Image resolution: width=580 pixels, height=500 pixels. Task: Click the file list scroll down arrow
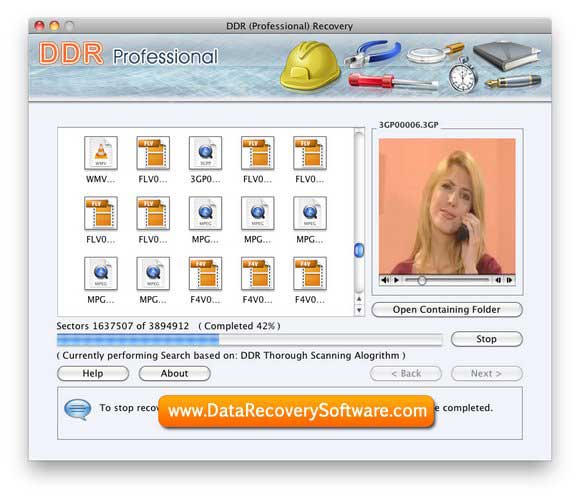359,310
